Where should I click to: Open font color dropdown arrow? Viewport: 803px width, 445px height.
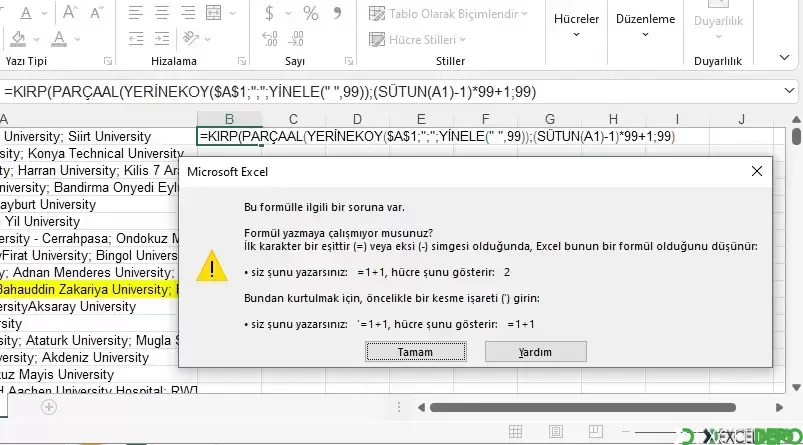(x=77, y=39)
